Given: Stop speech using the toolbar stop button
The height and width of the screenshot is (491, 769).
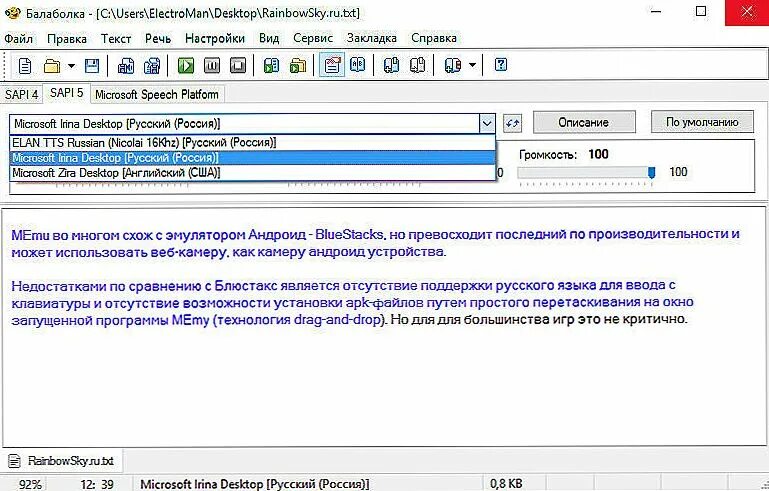Looking at the screenshot, I should pos(238,65).
